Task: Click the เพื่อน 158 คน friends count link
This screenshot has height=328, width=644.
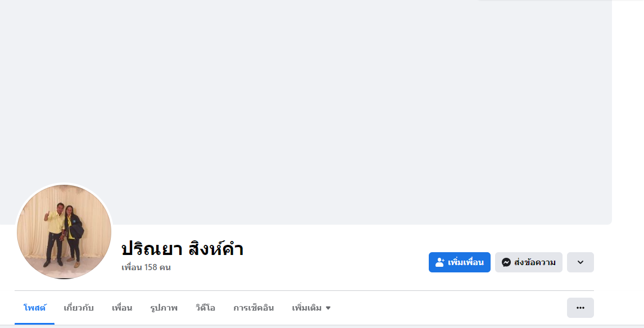Action: click(146, 267)
